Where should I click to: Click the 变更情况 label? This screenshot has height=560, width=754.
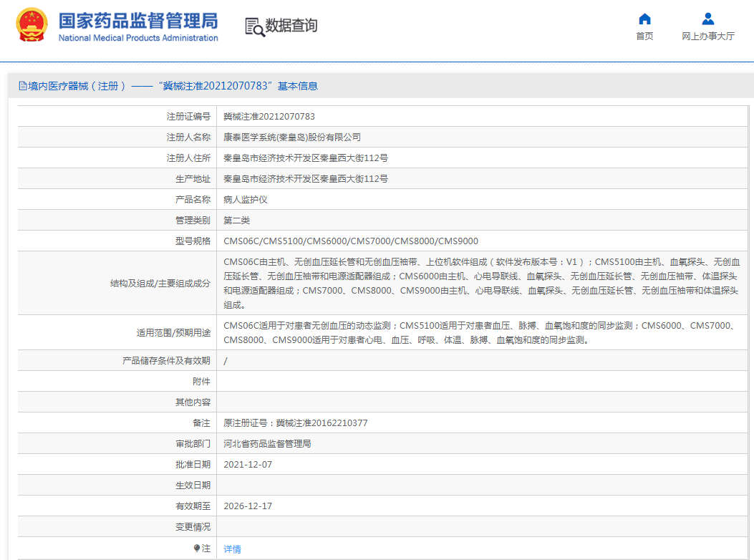coord(193,527)
